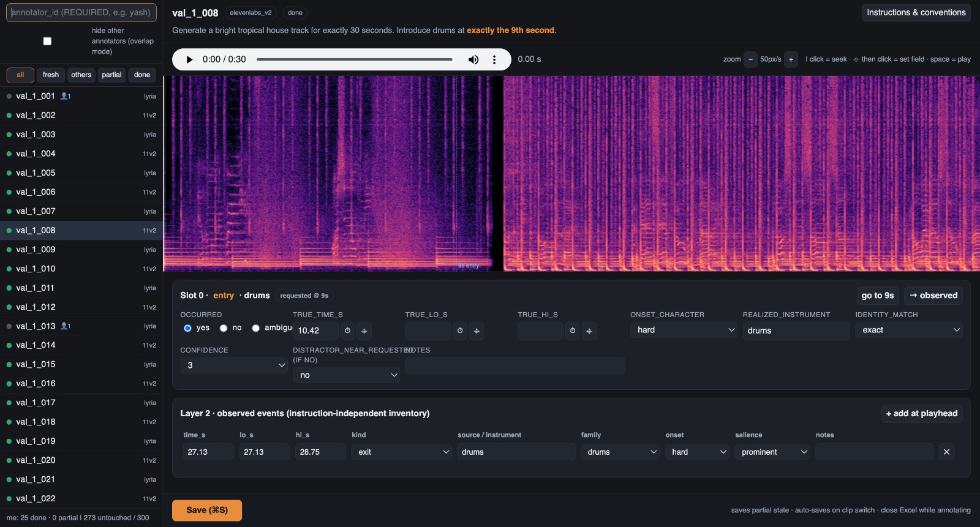This screenshot has width=980, height=527.
Task: Switch to the partial filter tab
Action: (111, 75)
